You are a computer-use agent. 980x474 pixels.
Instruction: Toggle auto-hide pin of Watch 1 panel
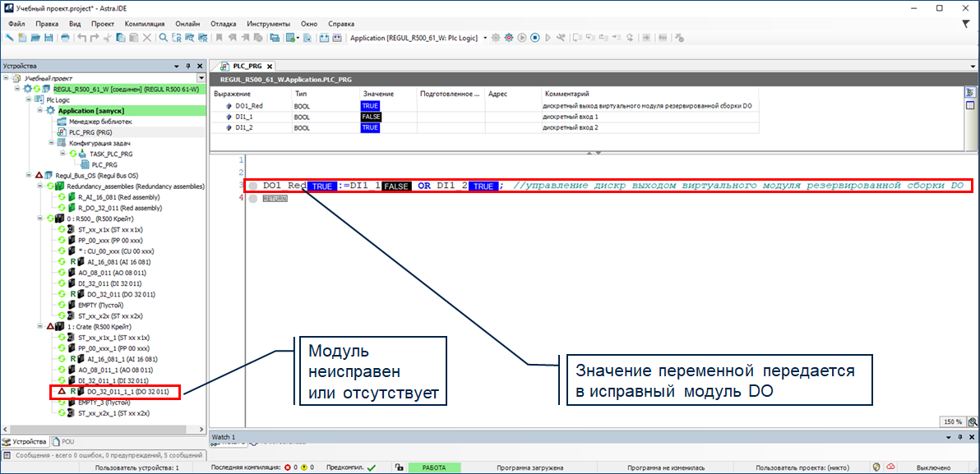[959, 437]
